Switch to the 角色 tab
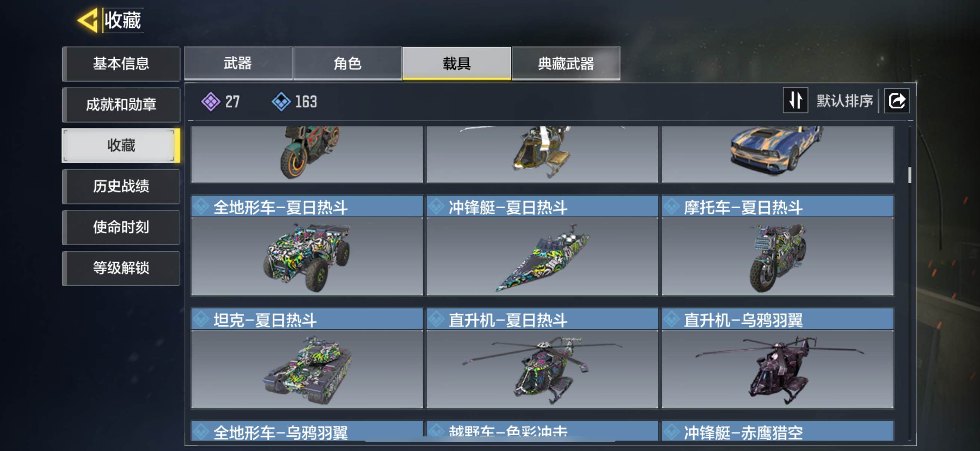 point(347,63)
